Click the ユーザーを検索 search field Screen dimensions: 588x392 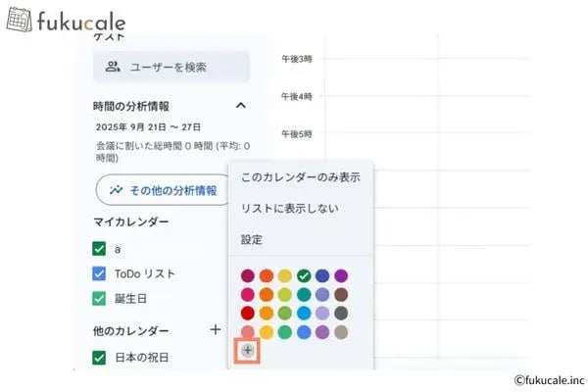(x=171, y=67)
